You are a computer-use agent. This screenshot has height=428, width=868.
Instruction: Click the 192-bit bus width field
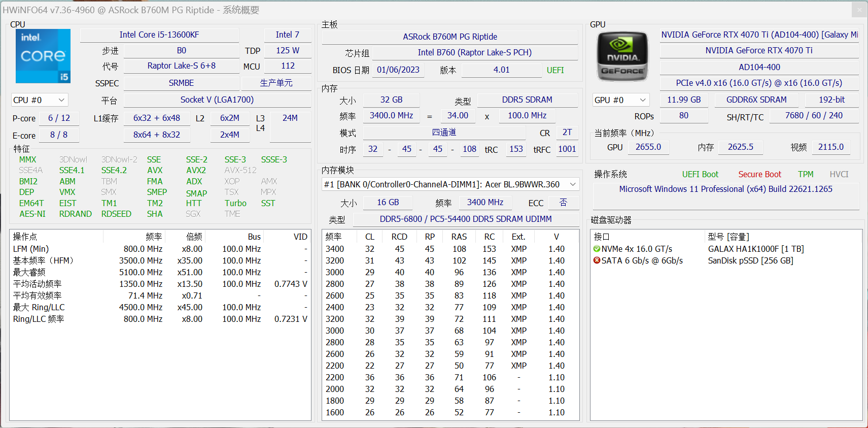click(x=832, y=100)
